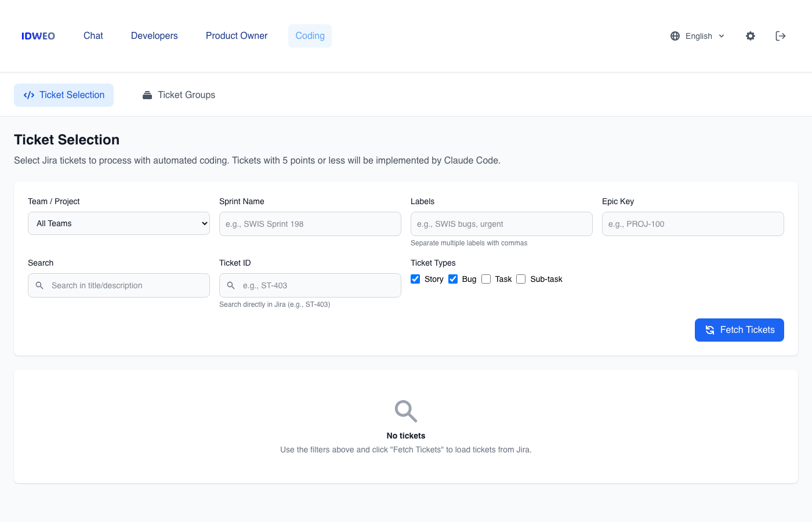This screenshot has width=812, height=522.
Task: Click the Ticket Groups icon
Action: (147, 94)
